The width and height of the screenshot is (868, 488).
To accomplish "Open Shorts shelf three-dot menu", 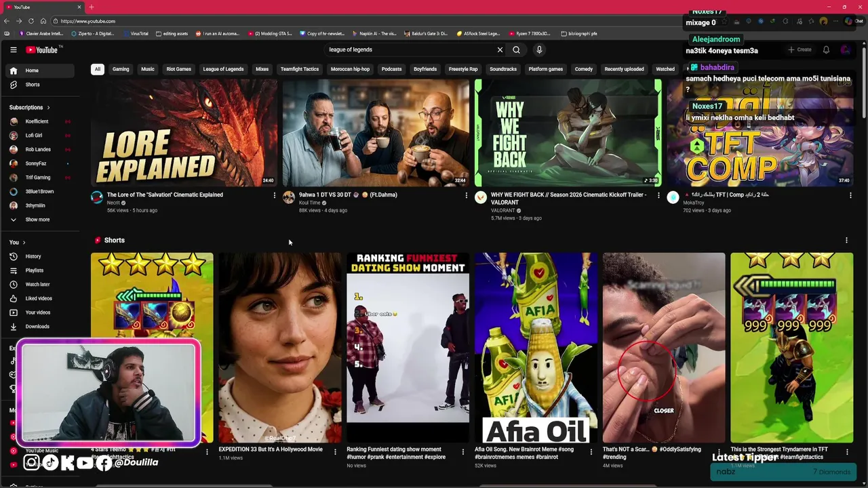I will pos(846,240).
